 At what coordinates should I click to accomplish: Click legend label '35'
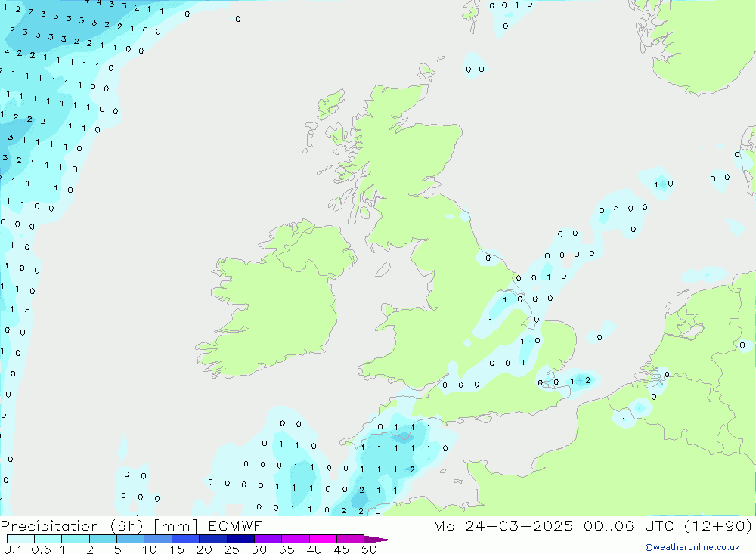(287, 549)
